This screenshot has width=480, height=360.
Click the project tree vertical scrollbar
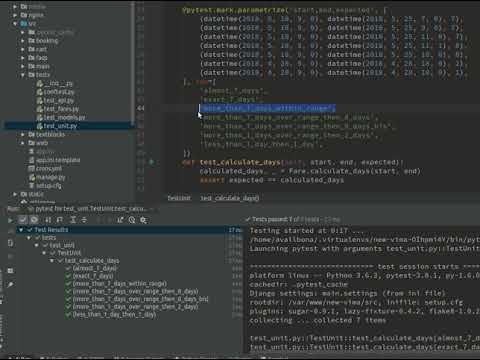click(x=133, y=63)
